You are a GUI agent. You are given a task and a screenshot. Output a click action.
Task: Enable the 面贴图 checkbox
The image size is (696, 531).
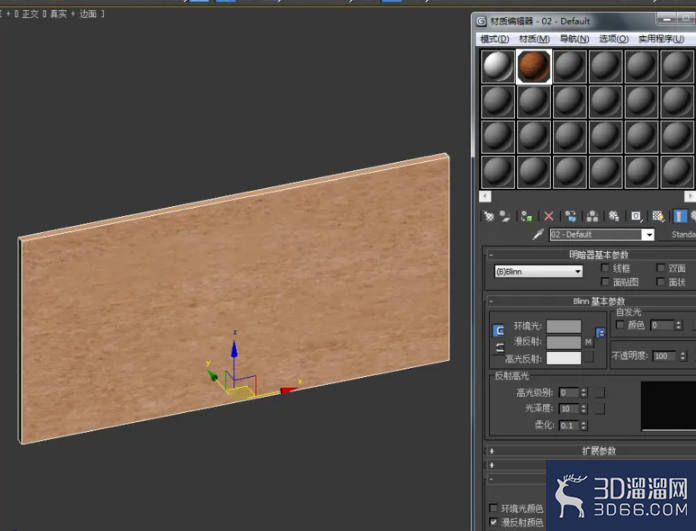tap(605, 281)
